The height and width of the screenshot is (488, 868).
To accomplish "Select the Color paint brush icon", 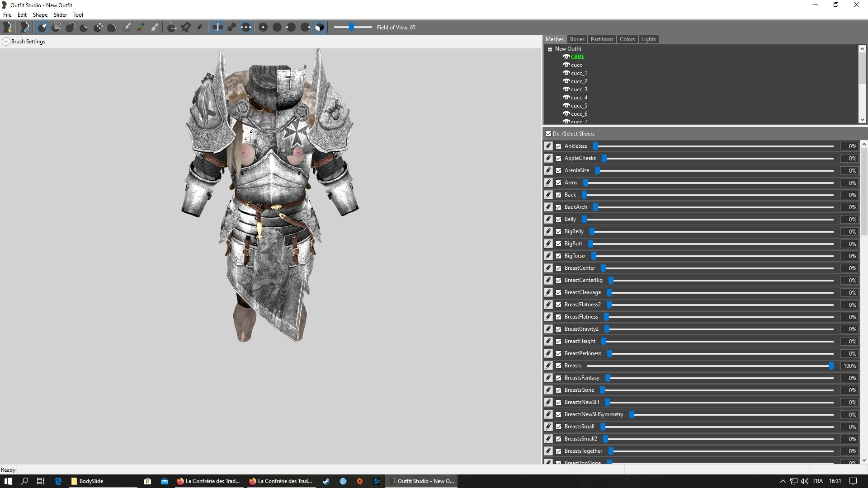I will (141, 28).
